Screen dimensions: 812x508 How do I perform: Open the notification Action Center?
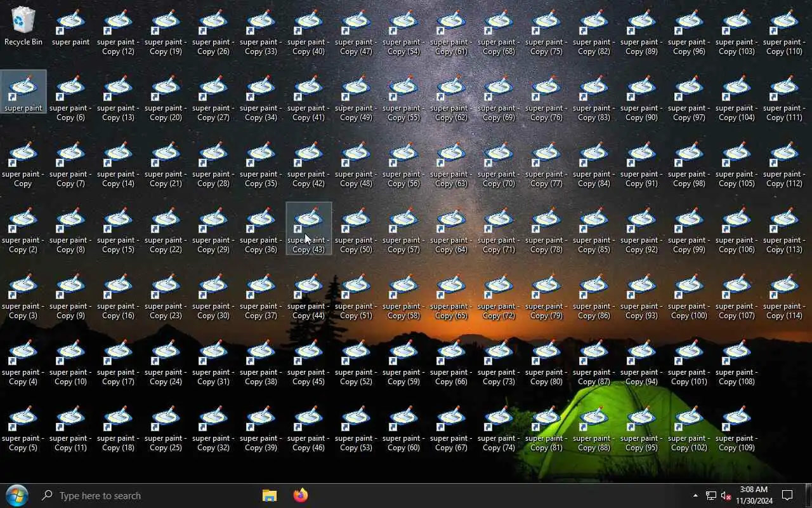click(788, 495)
